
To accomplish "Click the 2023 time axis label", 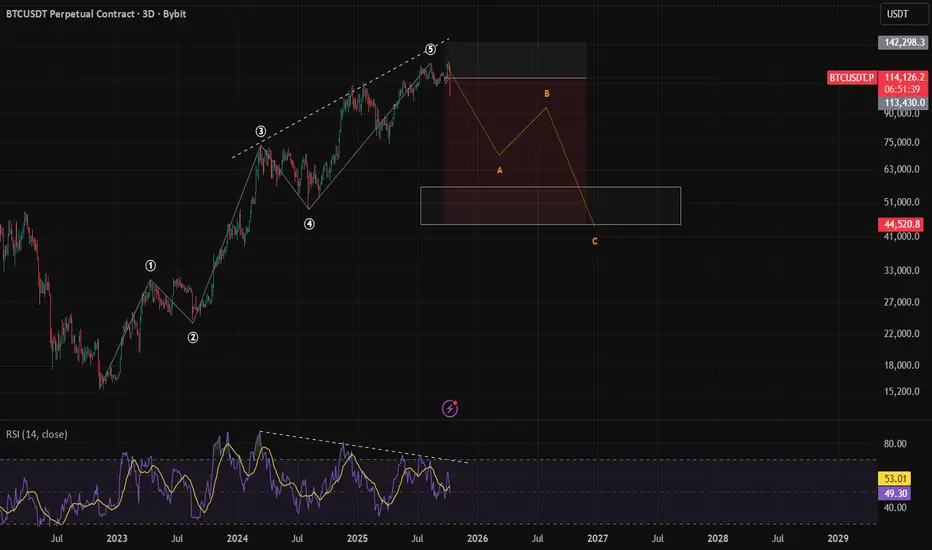I will [x=117, y=539].
